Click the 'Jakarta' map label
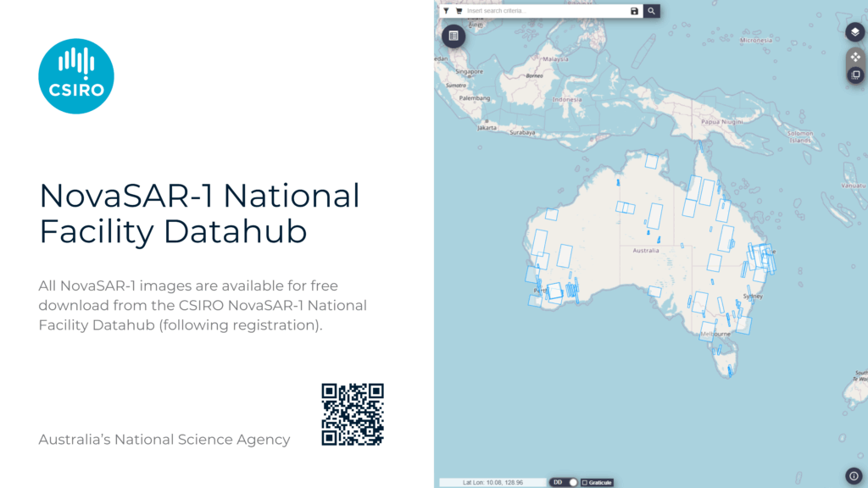The height and width of the screenshot is (488, 868). click(x=487, y=128)
